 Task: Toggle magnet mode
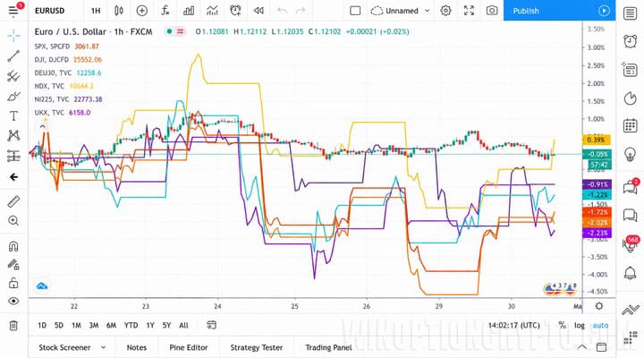13,246
